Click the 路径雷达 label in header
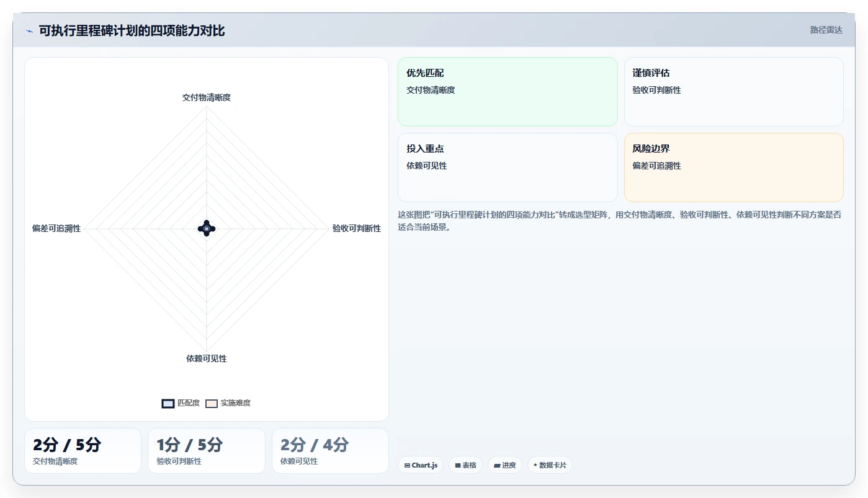868x498 pixels. pos(826,30)
